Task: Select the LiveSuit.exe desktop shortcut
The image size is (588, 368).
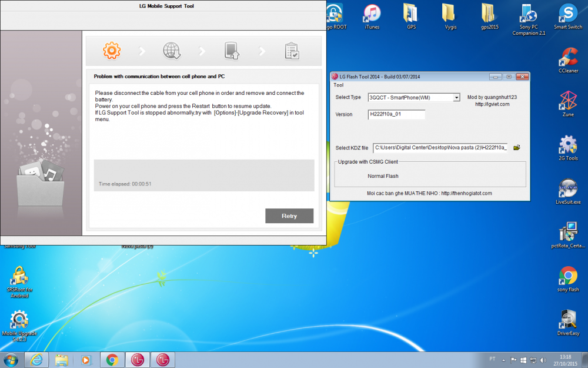Action: [568, 191]
